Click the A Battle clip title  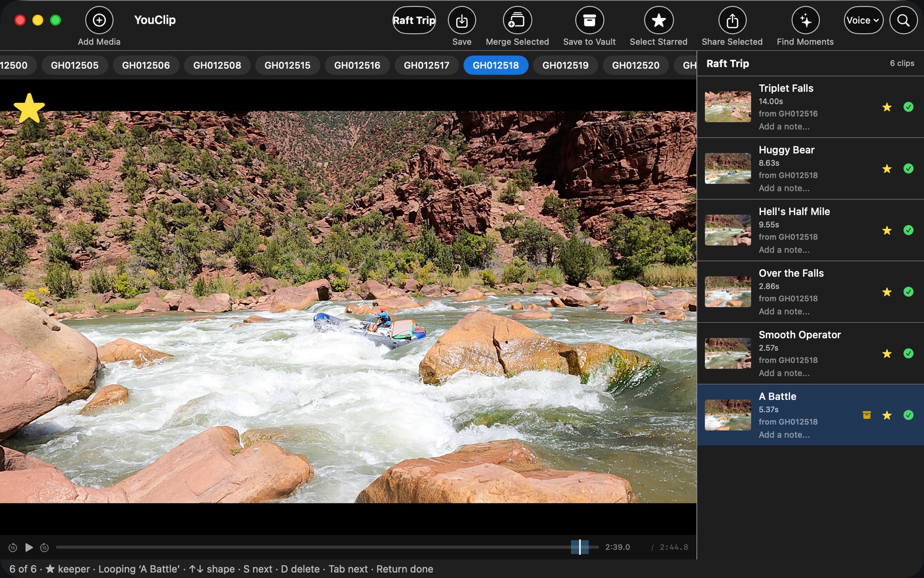click(x=777, y=397)
